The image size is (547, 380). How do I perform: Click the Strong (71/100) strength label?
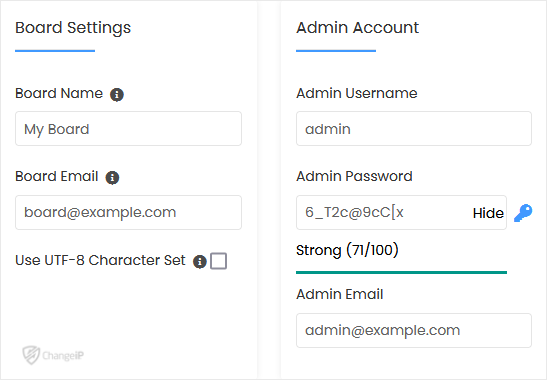click(x=347, y=250)
